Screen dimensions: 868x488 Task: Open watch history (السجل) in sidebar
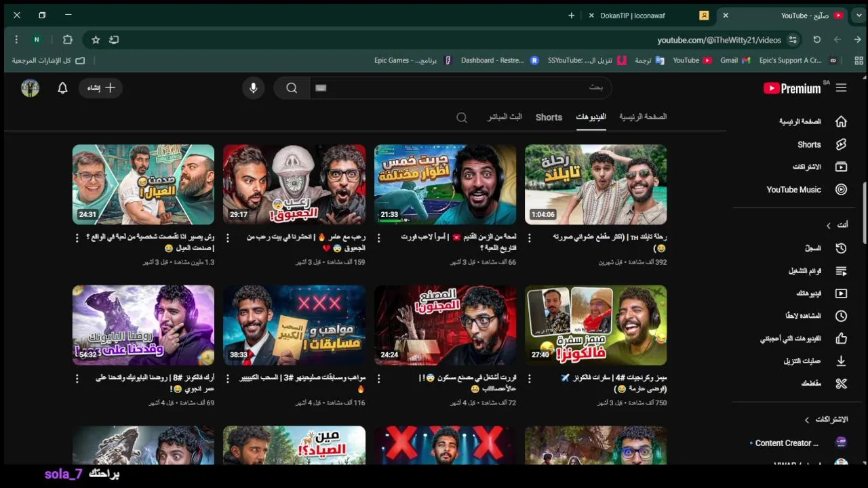pyautogui.click(x=841, y=248)
